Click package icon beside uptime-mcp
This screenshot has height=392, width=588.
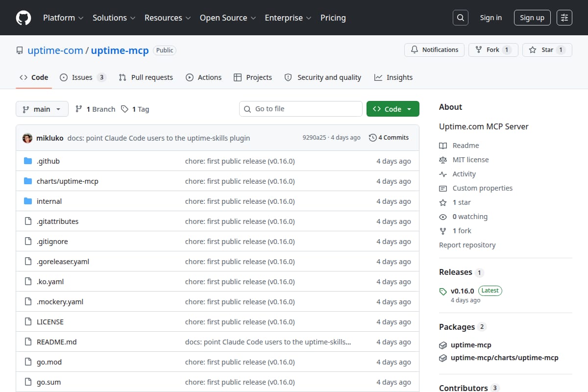(x=443, y=345)
